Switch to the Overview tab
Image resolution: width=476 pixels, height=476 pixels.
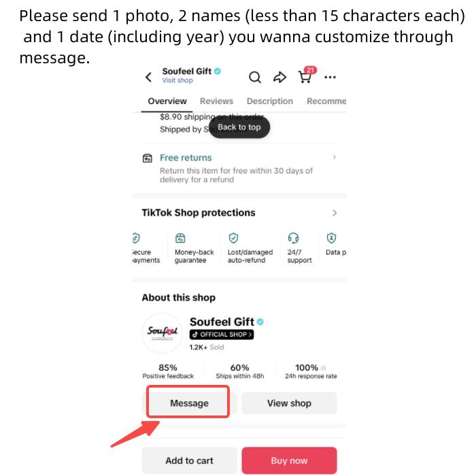pyautogui.click(x=167, y=101)
